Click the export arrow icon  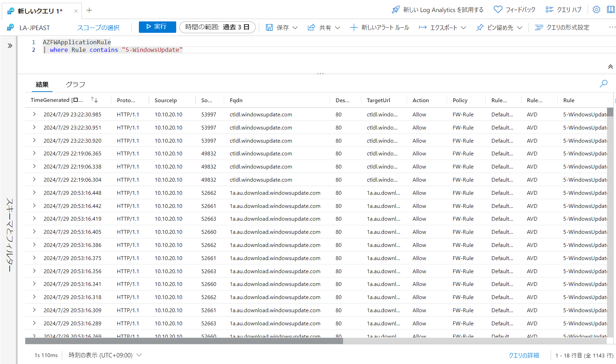(x=423, y=27)
